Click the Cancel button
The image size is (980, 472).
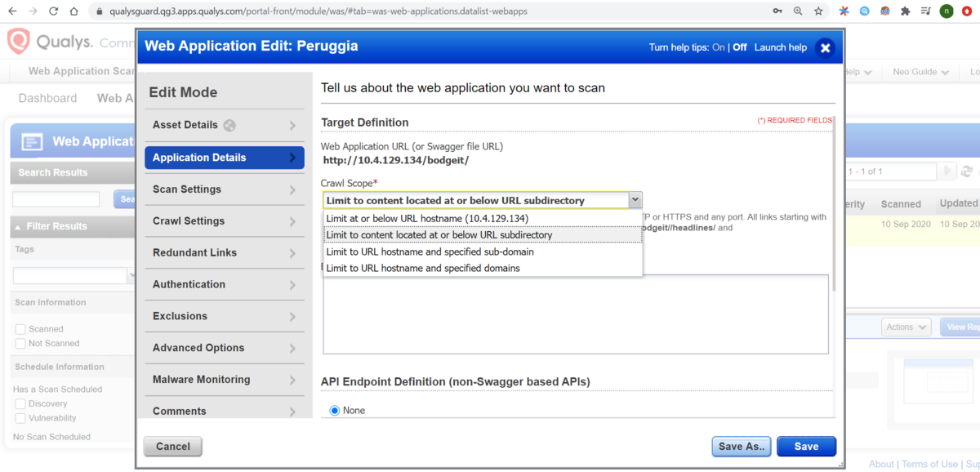(173, 447)
